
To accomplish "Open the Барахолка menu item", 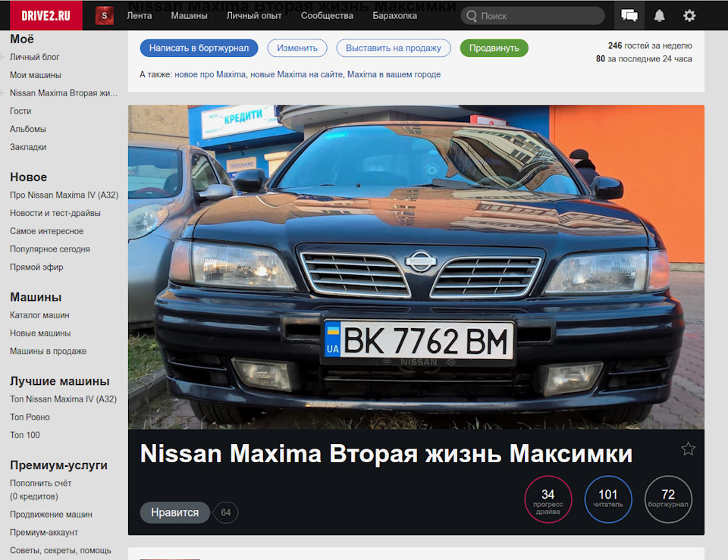I will pyautogui.click(x=394, y=16).
